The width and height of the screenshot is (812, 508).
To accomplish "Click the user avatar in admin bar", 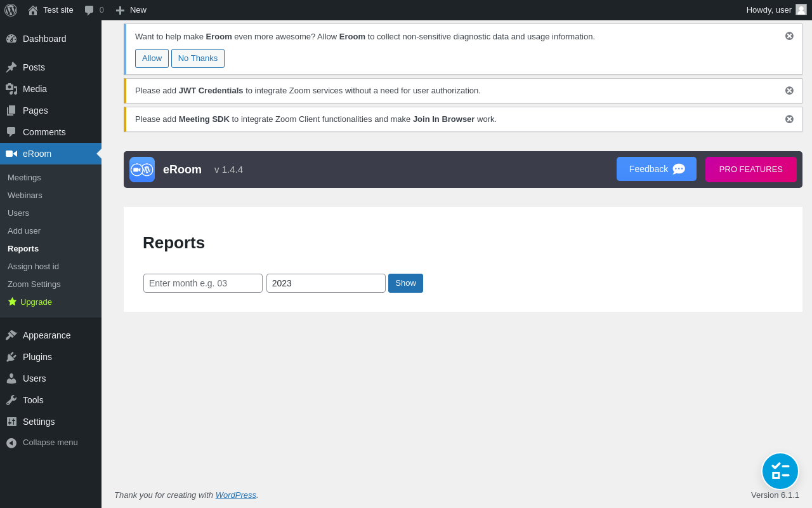I will [x=801, y=10].
